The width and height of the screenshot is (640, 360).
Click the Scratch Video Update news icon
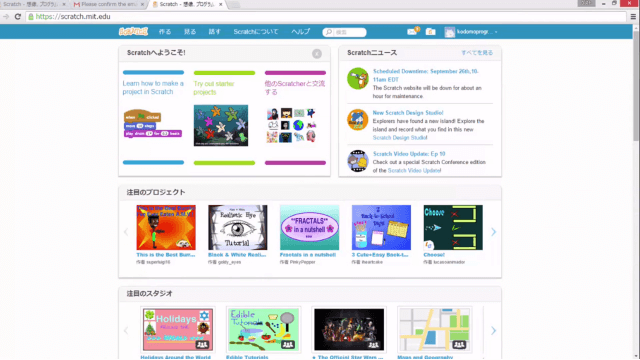pos(358,161)
